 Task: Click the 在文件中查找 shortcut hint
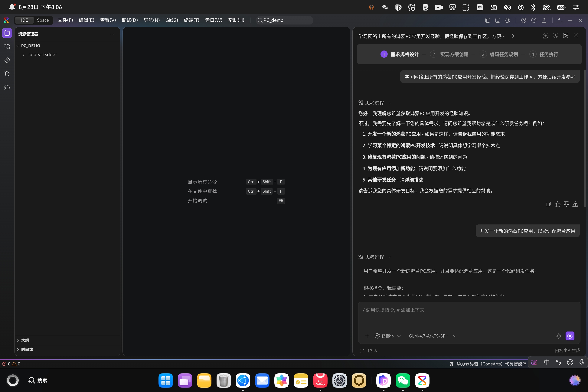point(202,191)
